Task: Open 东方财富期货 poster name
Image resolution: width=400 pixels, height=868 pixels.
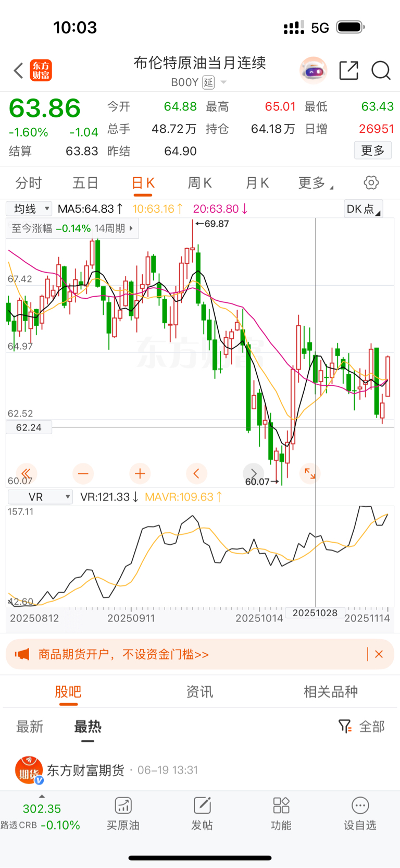Action: (x=86, y=770)
